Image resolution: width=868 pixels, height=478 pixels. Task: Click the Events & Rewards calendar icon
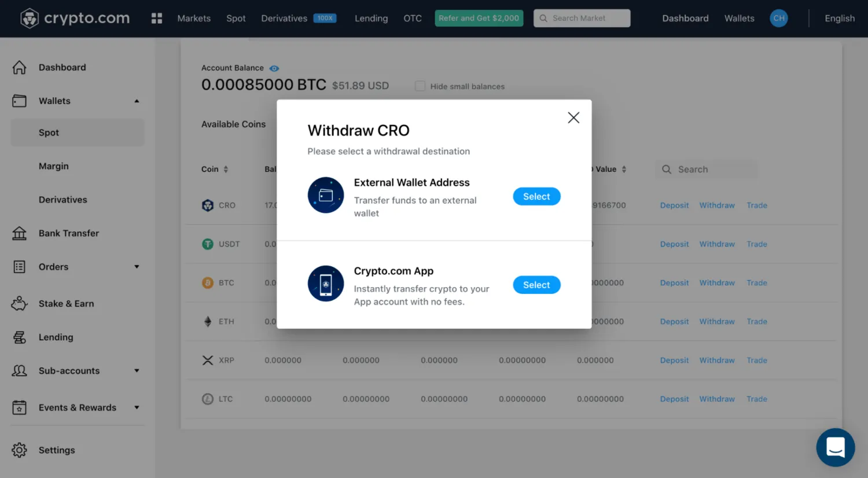(x=20, y=408)
